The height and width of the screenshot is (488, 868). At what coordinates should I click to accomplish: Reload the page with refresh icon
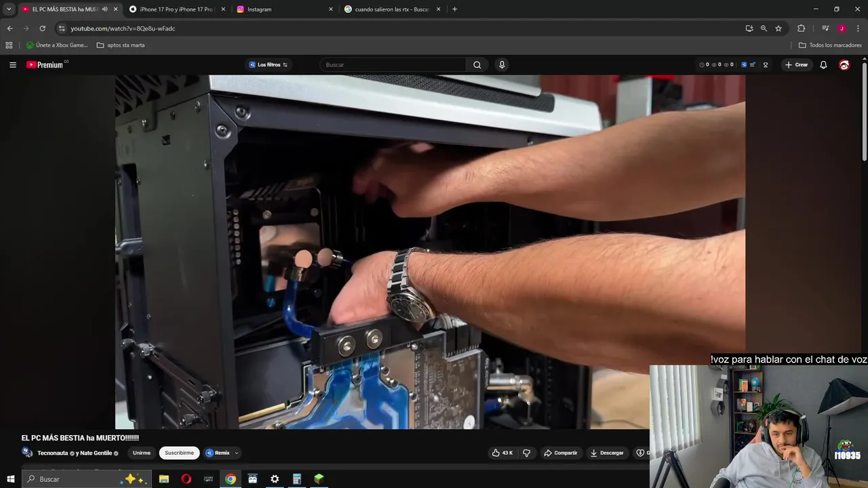pos(42,28)
